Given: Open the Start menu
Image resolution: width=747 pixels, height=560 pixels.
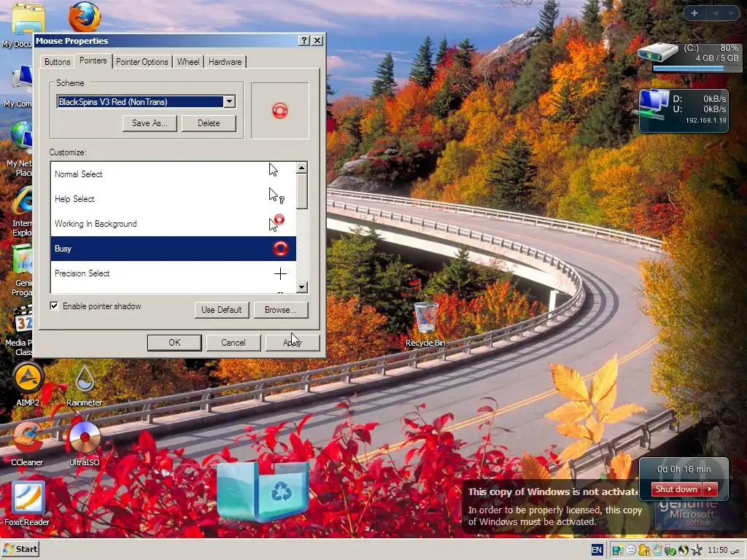Looking at the screenshot, I should [20, 550].
